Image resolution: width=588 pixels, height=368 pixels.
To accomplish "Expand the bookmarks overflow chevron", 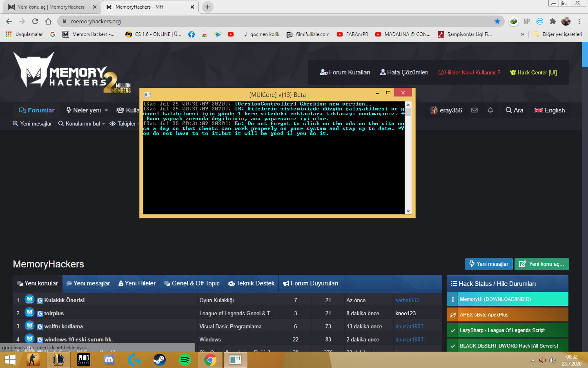I will (523, 34).
